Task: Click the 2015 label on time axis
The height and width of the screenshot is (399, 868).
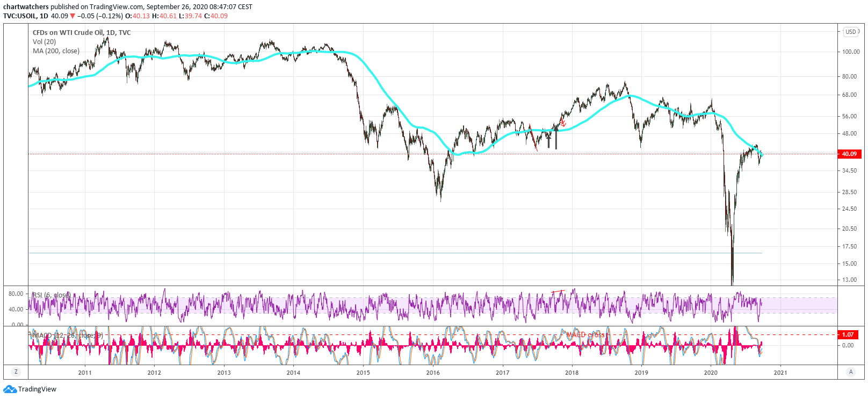Action: [363, 373]
